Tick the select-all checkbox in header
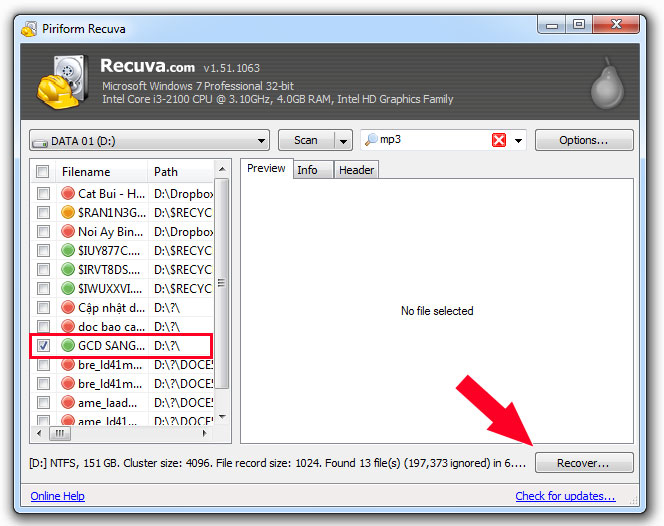Screen dimensions: 664x526 [43, 172]
